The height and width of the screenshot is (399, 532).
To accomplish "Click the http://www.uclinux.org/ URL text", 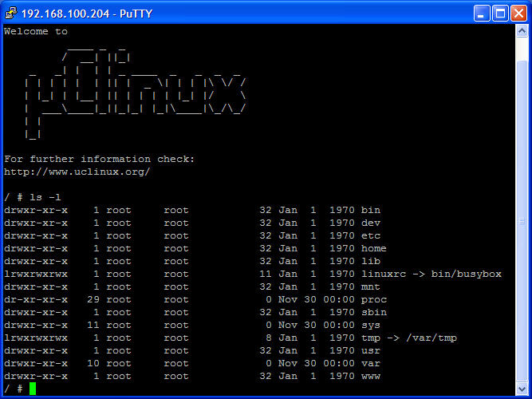I will [x=77, y=172].
